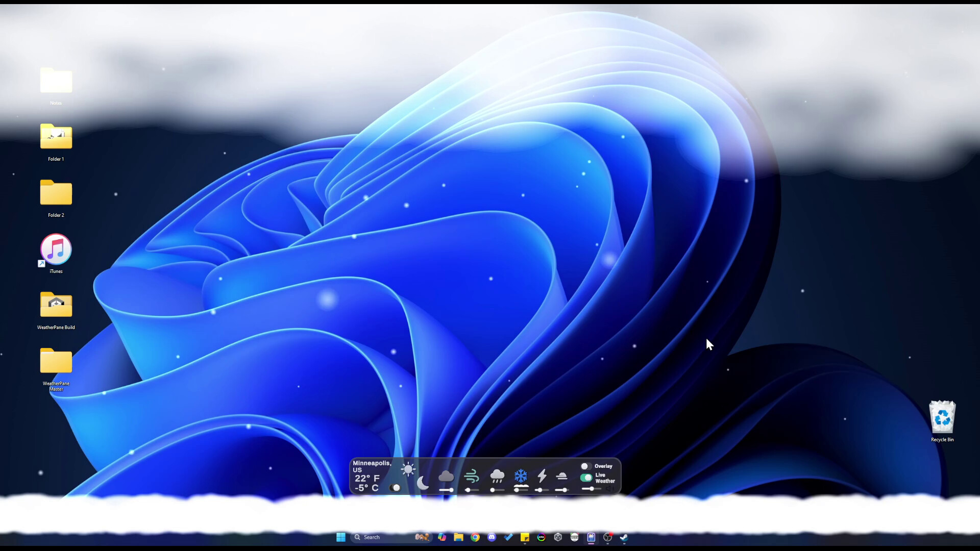Disable the Live Weather toggle
The image size is (980, 551).
(x=586, y=478)
